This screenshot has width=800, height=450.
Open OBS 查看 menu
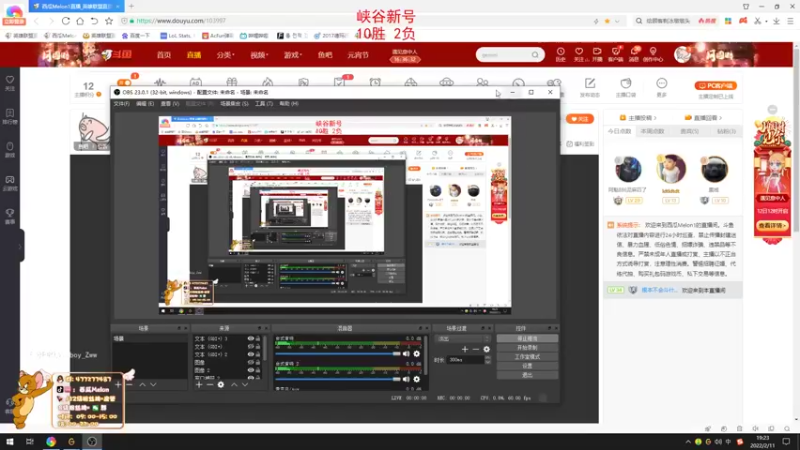(x=170, y=104)
